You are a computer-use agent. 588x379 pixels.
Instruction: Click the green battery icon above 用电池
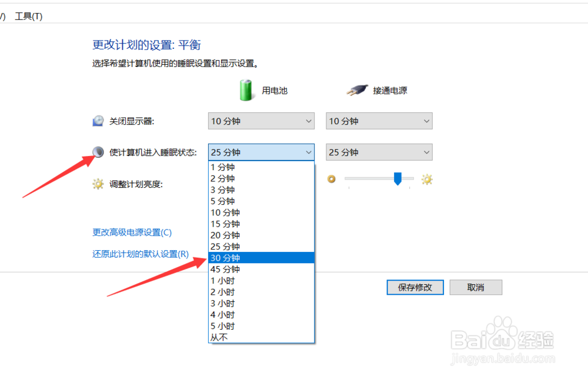(x=246, y=90)
